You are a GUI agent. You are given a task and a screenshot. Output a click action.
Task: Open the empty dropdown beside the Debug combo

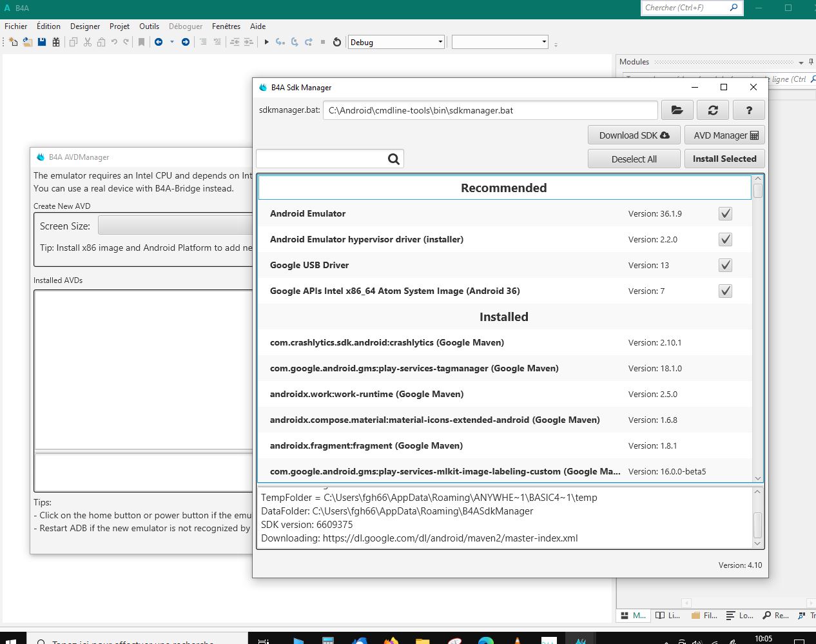point(500,42)
